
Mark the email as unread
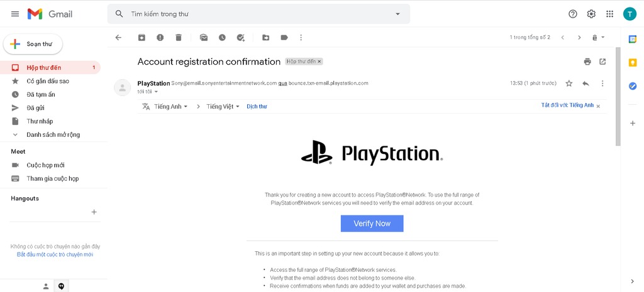click(x=204, y=38)
